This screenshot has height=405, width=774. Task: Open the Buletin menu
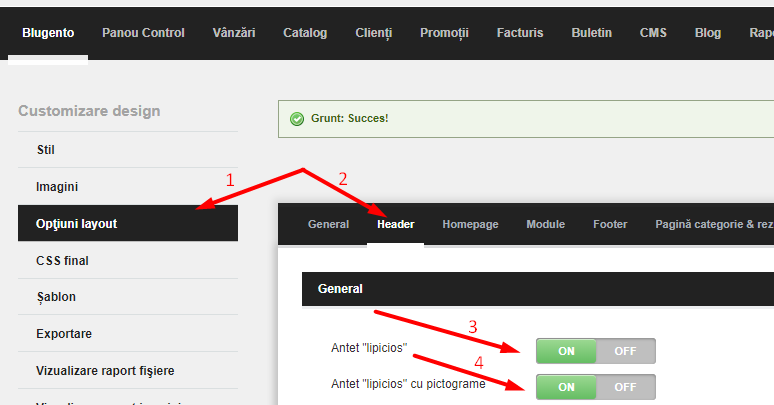(591, 33)
